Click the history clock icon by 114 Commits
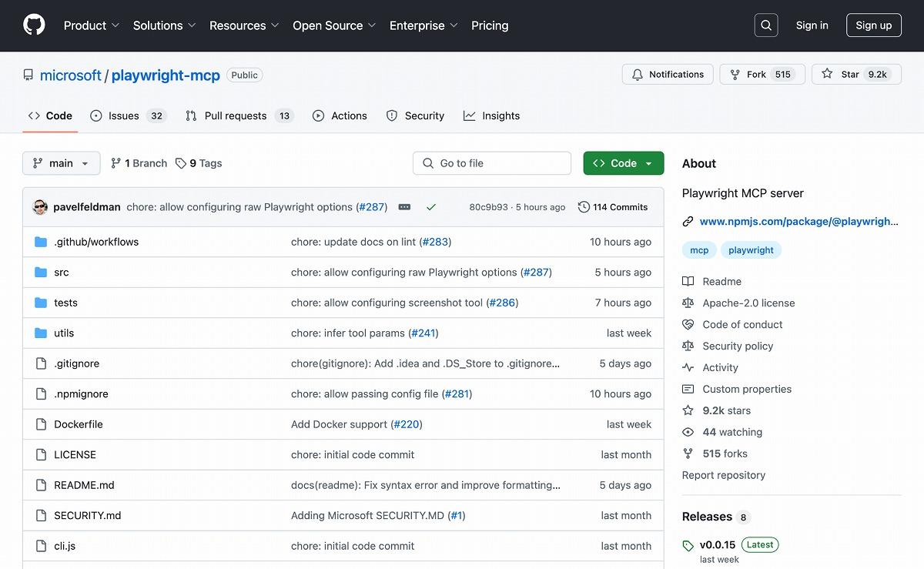924x569 pixels. tap(584, 207)
